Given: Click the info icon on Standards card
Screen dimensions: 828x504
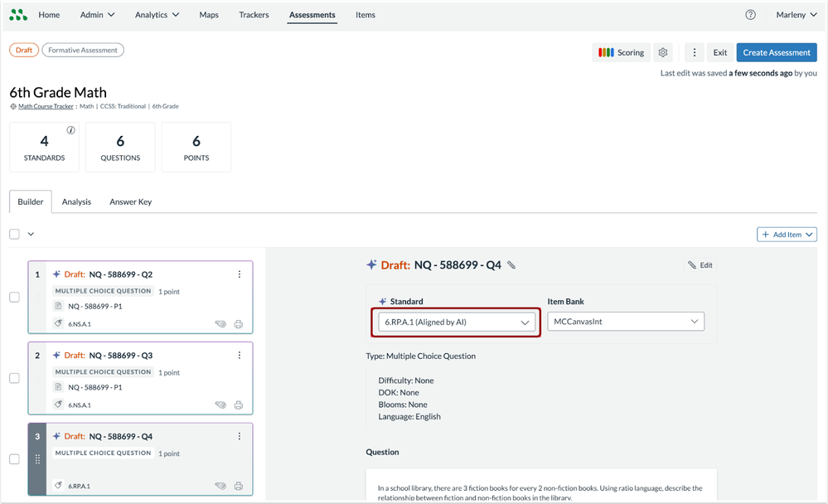Looking at the screenshot, I should coord(71,130).
